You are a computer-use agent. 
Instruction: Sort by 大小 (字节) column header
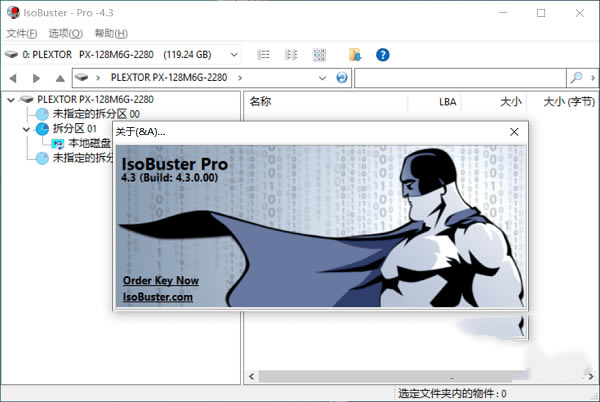pos(569,102)
